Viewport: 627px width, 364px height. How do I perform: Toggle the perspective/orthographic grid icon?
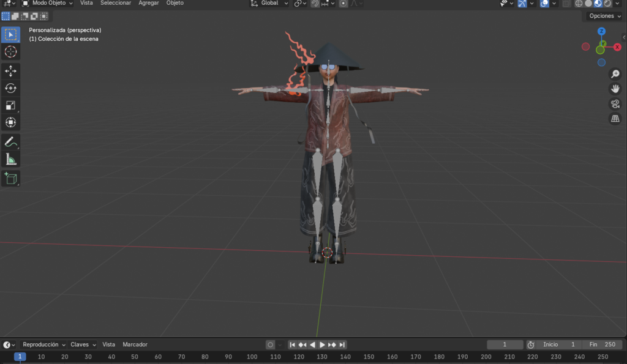615,119
